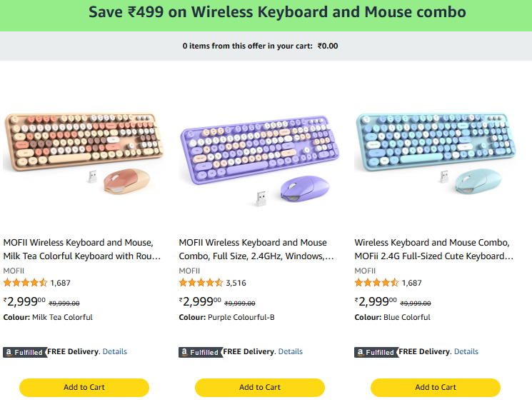Add Blue Colorful keyboard to cart
532x407 pixels.
point(436,387)
